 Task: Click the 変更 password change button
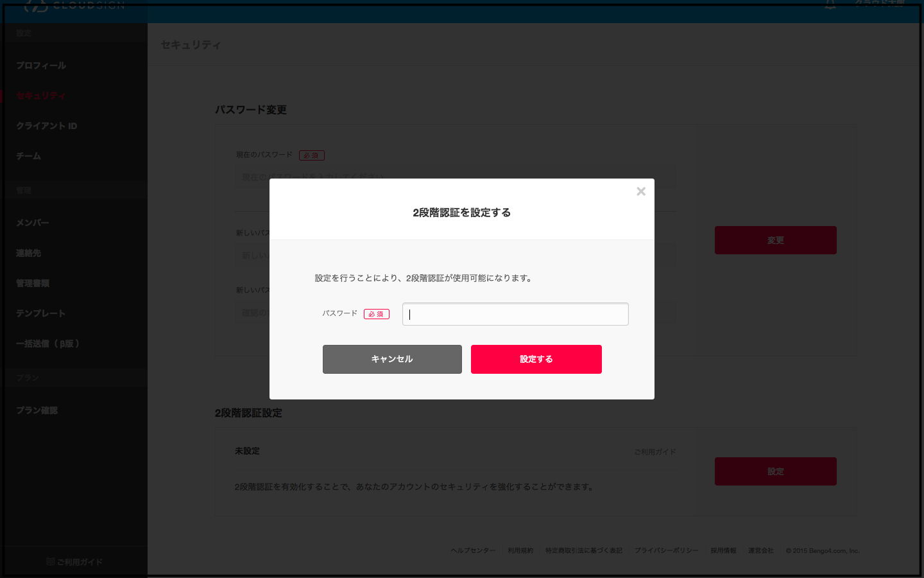(x=776, y=240)
